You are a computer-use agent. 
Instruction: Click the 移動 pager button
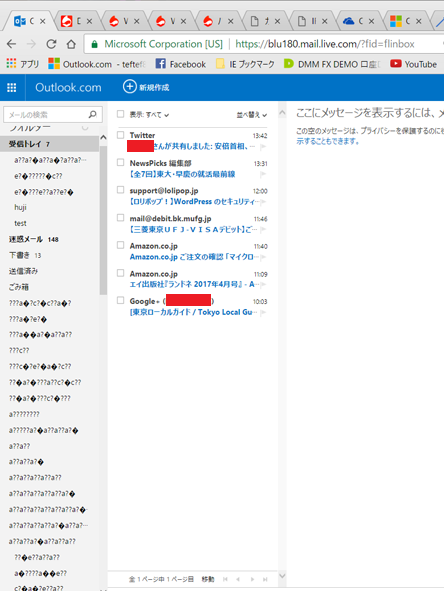click(208, 579)
